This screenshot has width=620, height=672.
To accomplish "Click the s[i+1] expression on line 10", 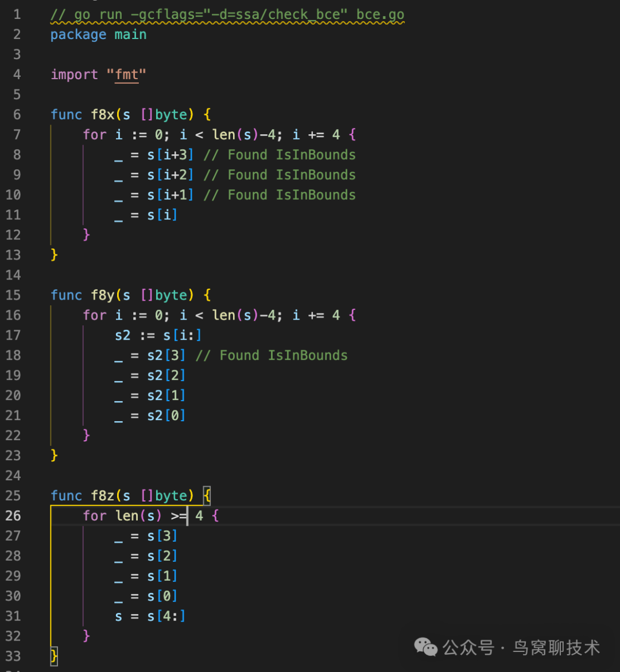I will [x=170, y=195].
